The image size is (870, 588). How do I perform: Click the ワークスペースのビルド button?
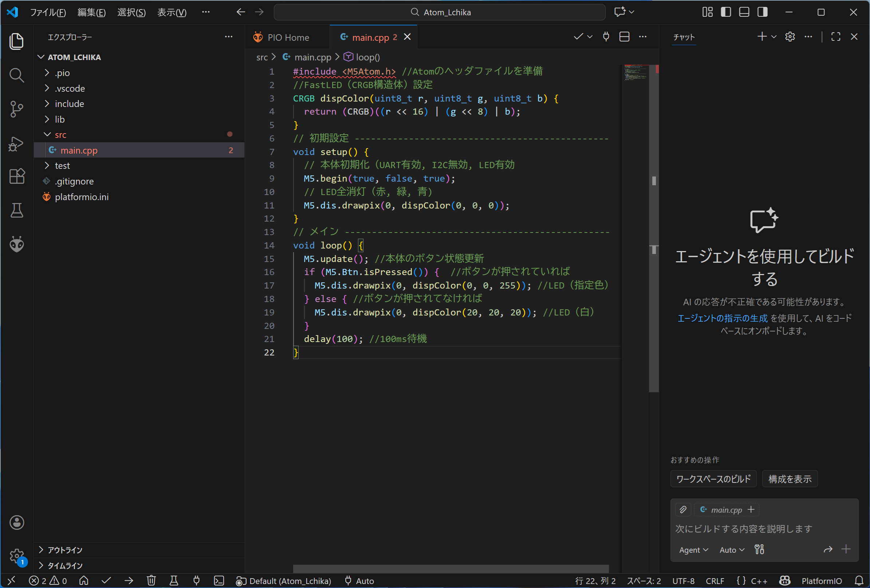tap(713, 479)
